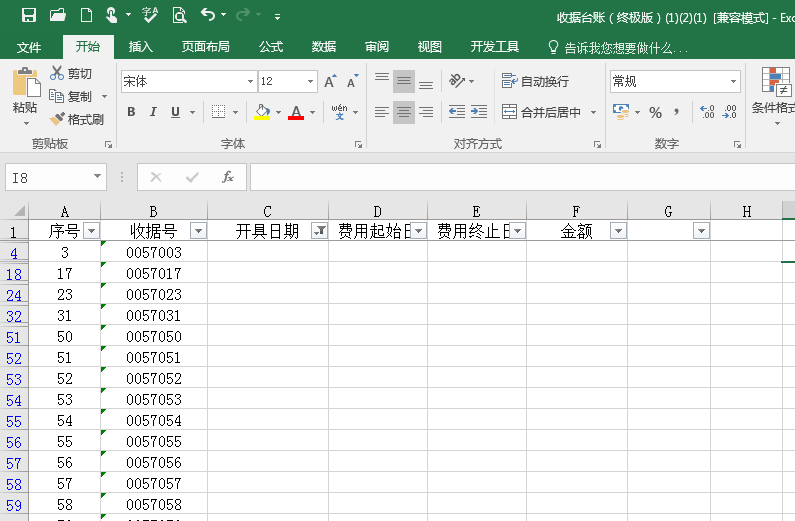The height and width of the screenshot is (521, 795).
Task: Switch to the 插入 ribbon tab
Action: pyautogui.click(x=140, y=47)
